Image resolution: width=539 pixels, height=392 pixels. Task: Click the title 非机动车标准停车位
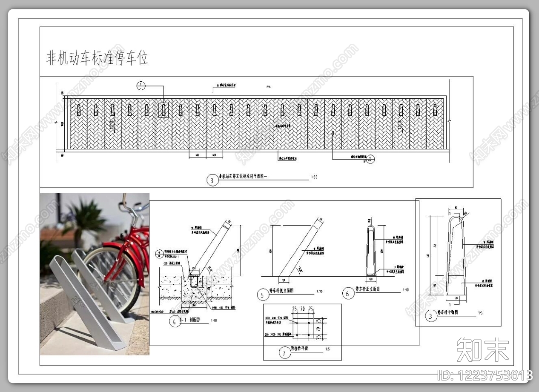(97, 58)
